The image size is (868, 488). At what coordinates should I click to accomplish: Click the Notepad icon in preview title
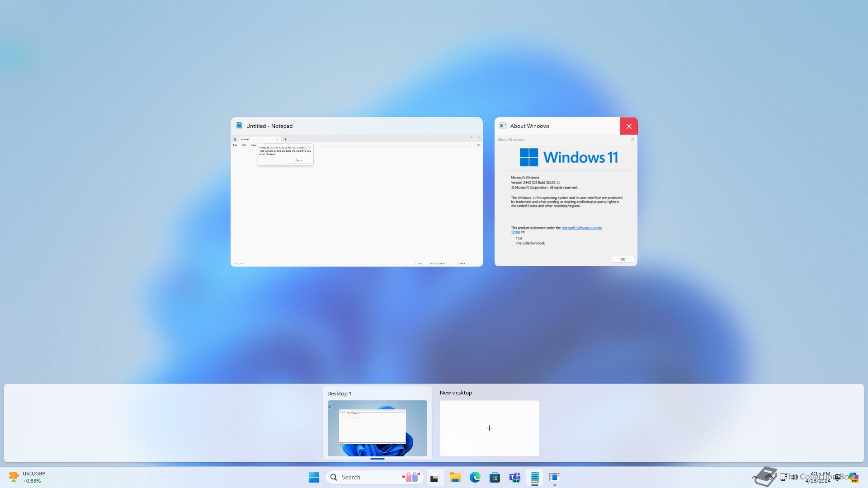[x=239, y=126]
